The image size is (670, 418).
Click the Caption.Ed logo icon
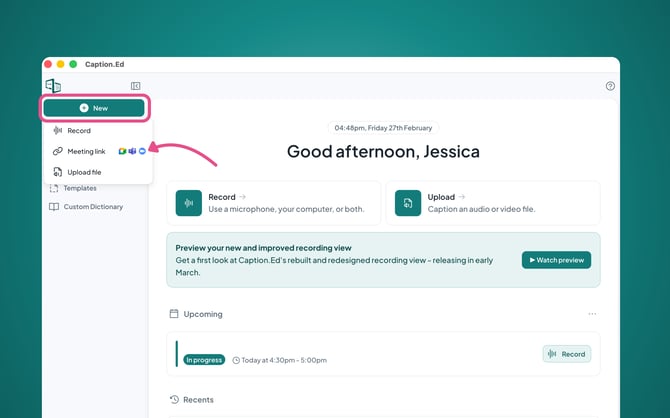click(x=53, y=86)
